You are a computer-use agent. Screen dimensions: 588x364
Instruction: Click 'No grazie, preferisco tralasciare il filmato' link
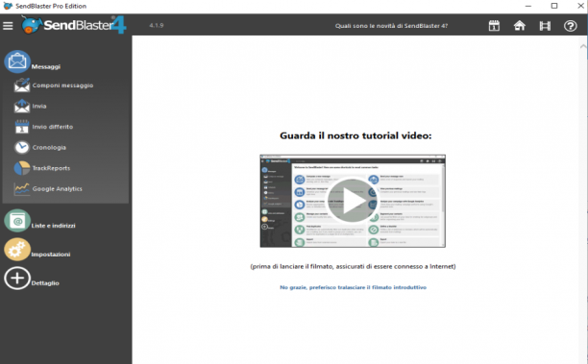click(353, 287)
